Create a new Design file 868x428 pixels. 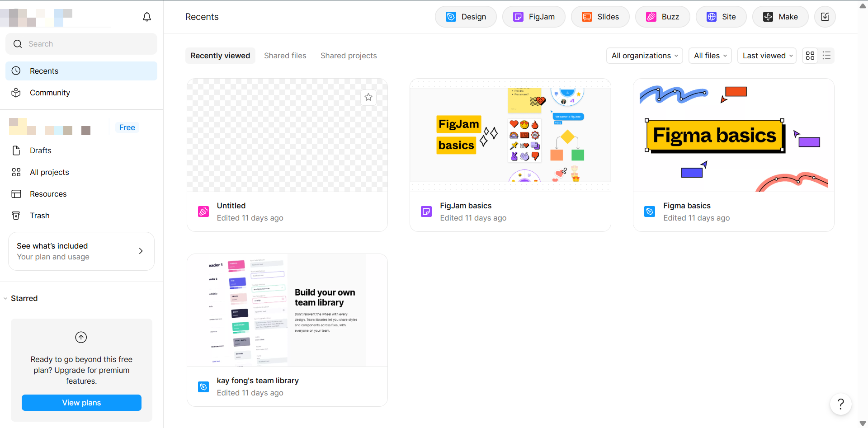tap(466, 17)
